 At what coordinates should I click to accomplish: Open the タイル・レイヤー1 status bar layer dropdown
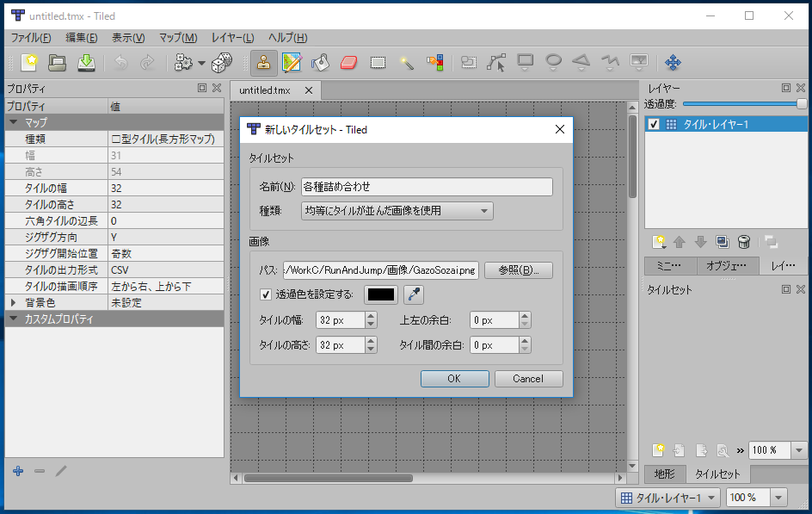pyautogui.click(x=668, y=498)
